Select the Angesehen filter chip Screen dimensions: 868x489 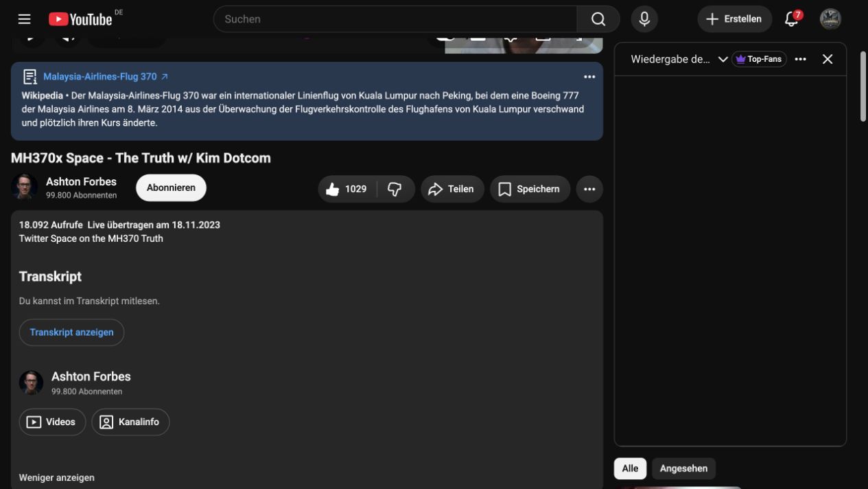[x=683, y=468]
